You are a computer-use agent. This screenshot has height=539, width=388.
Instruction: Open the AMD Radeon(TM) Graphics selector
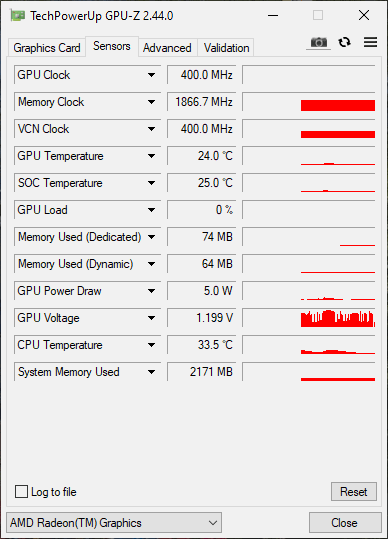point(114,523)
